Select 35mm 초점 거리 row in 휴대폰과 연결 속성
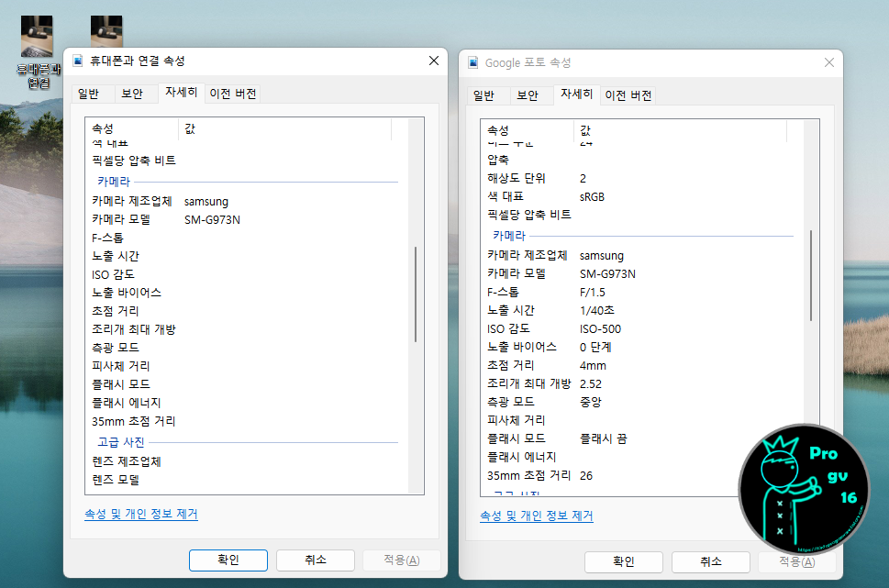Viewport: 889px width, 588px height. [245, 421]
